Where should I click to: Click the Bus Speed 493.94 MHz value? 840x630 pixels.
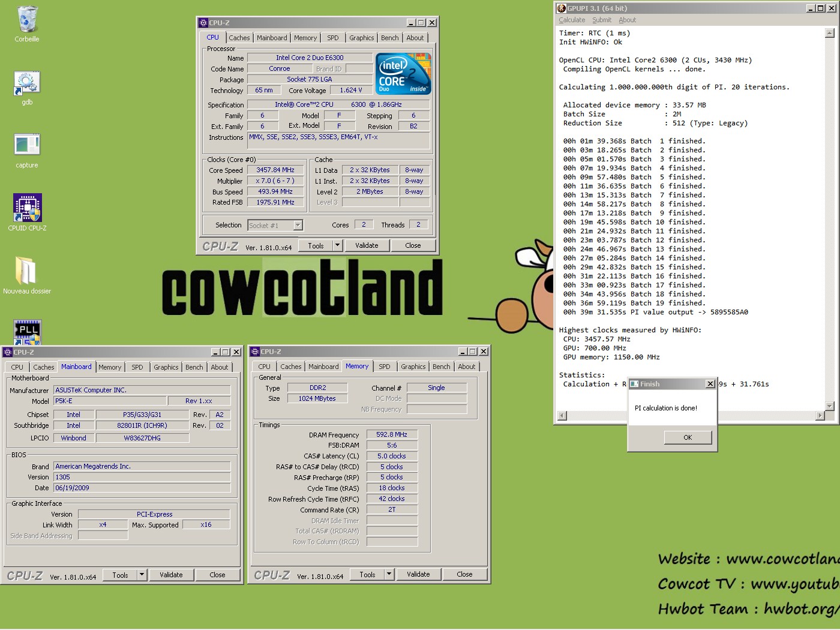point(275,192)
